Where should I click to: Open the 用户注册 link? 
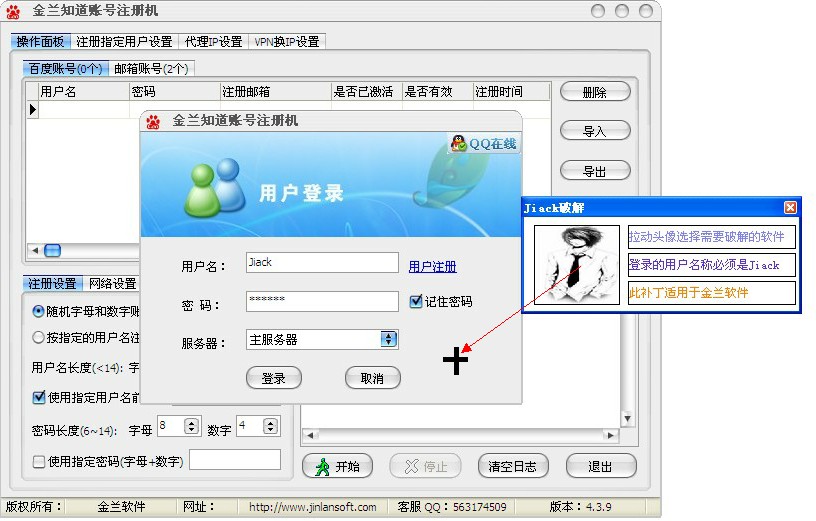tap(432, 267)
